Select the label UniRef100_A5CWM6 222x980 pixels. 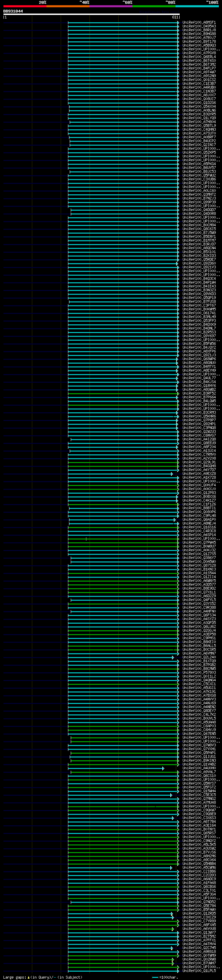[199, 867]
